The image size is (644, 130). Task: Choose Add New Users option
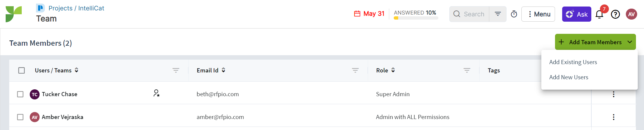click(x=569, y=77)
